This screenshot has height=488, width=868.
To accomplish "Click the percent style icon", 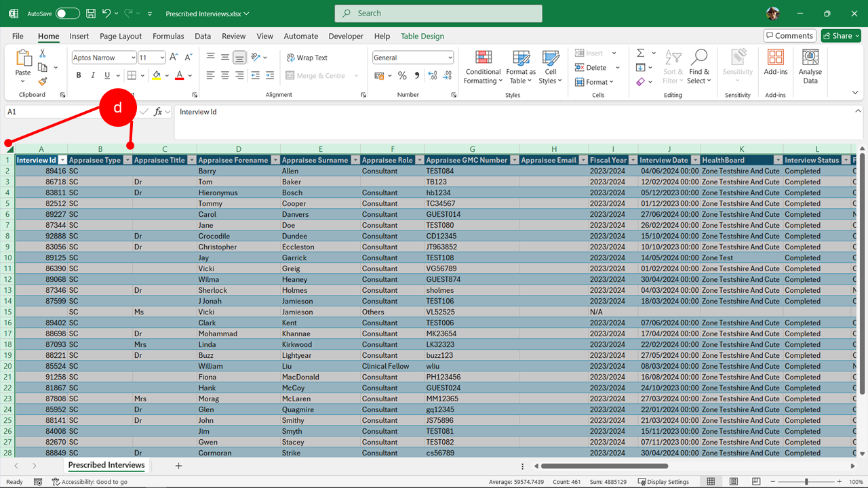I will (x=402, y=76).
